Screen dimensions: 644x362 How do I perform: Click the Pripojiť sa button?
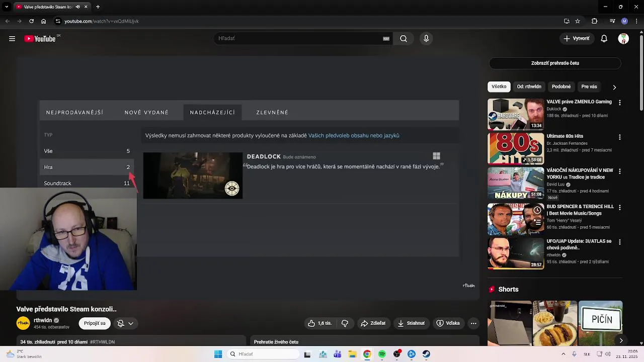click(95, 323)
